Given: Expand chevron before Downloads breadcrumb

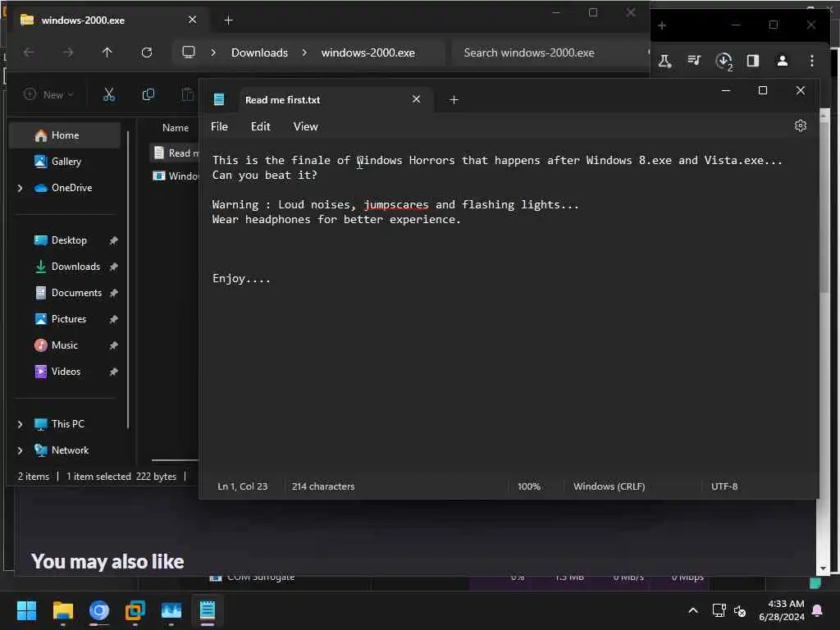Looking at the screenshot, I should point(213,52).
